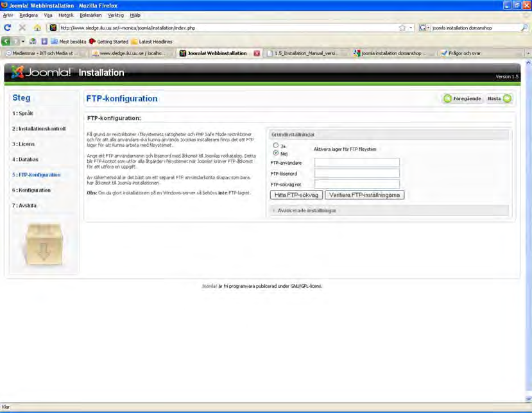This screenshot has width=532, height=413.
Task: Click the installation box image in sidebar
Action: pyautogui.click(x=44, y=244)
